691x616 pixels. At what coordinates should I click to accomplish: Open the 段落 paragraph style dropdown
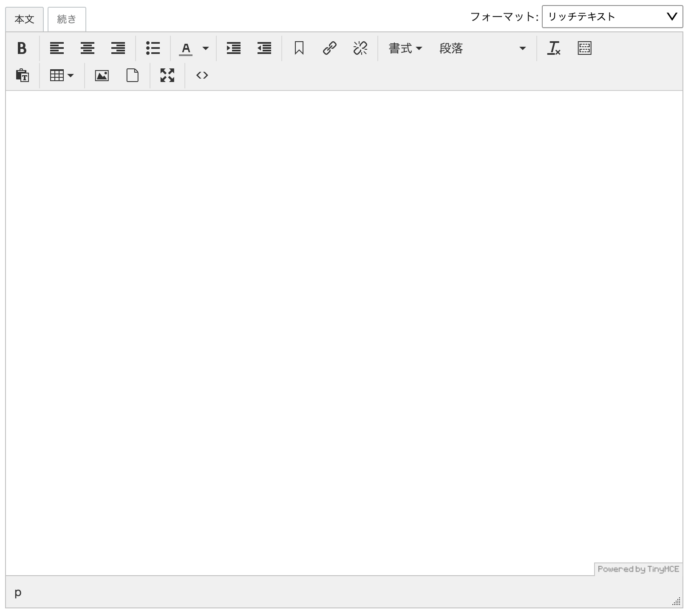[483, 48]
